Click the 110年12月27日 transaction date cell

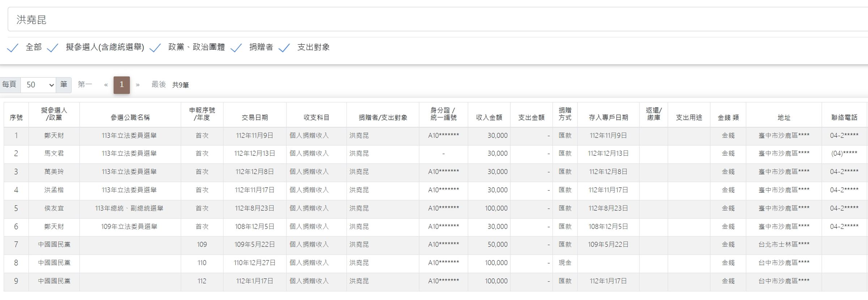coord(255,263)
